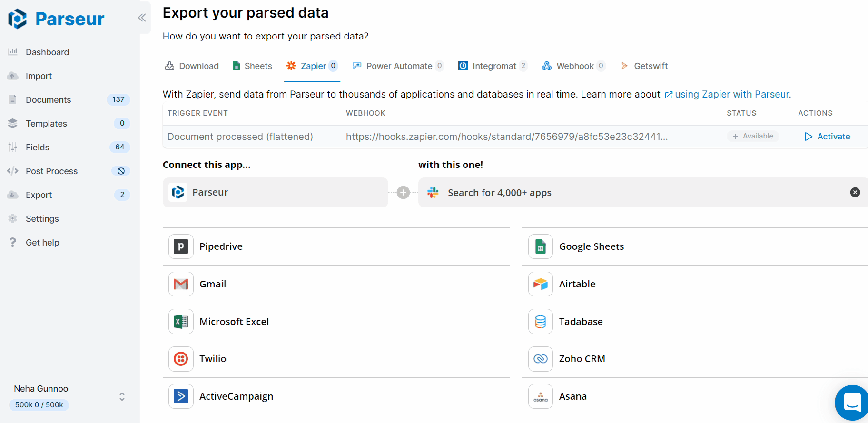Click the Export count badge 2
This screenshot has width=868, height=423.
(122, 195)
